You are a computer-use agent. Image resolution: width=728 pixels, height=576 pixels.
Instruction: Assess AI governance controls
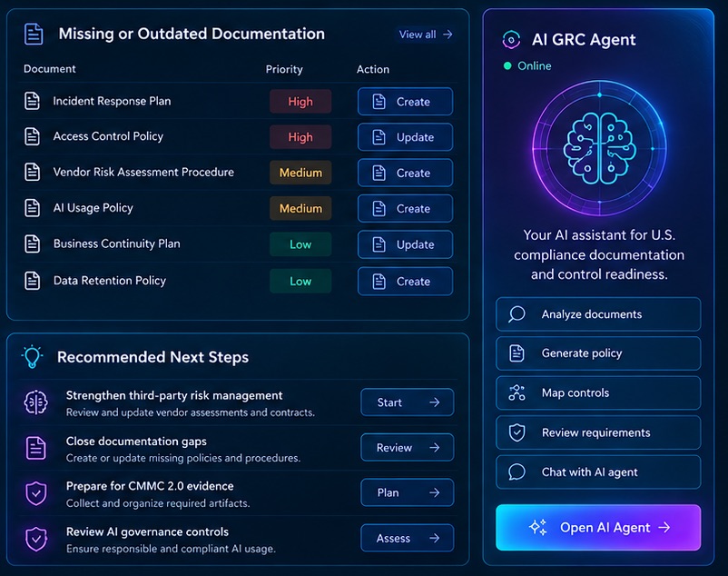coord(408,538)
